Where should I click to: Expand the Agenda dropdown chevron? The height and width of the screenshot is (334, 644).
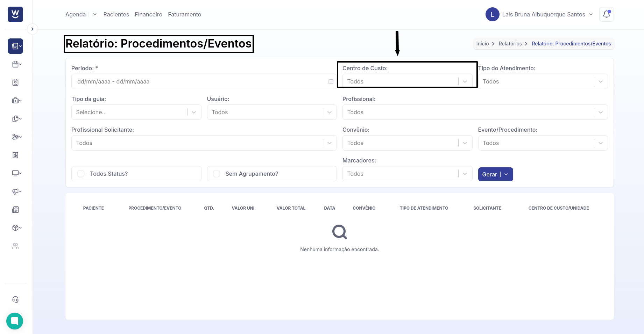pyautogui.click(x=95, y=14)
